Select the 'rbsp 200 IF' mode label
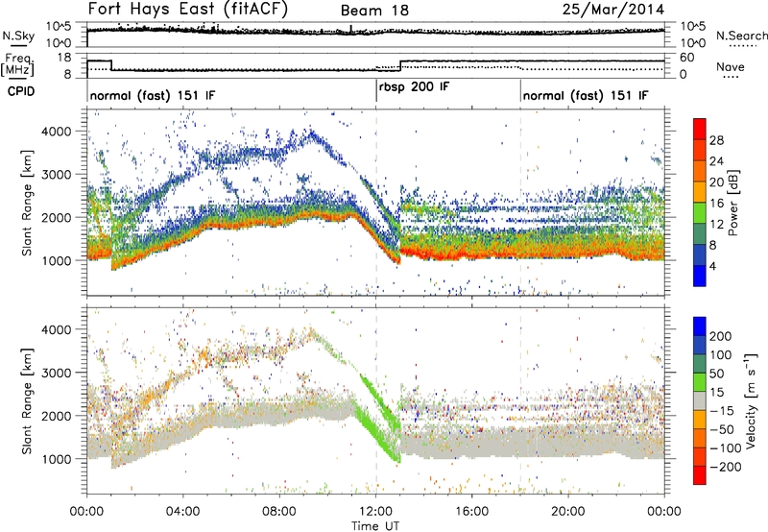Screen dimensions: 768x532 414,87
